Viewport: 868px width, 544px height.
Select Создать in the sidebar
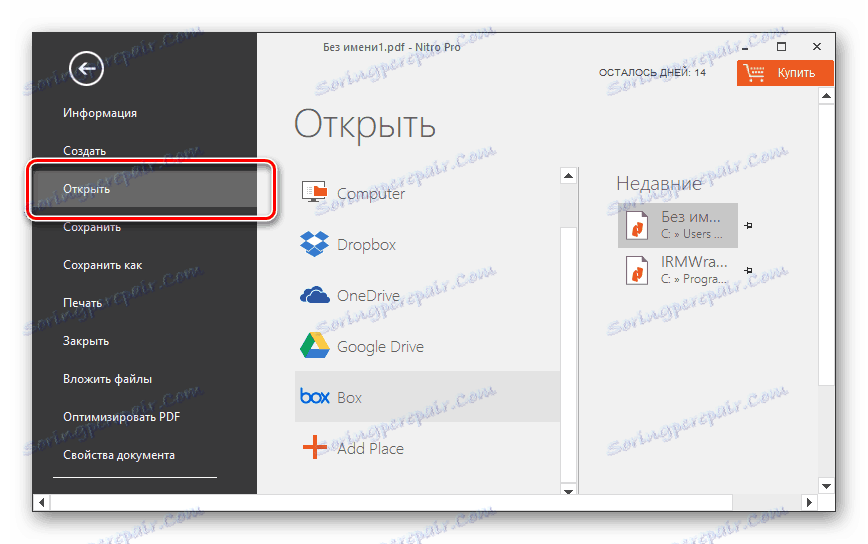click(84, 151)
